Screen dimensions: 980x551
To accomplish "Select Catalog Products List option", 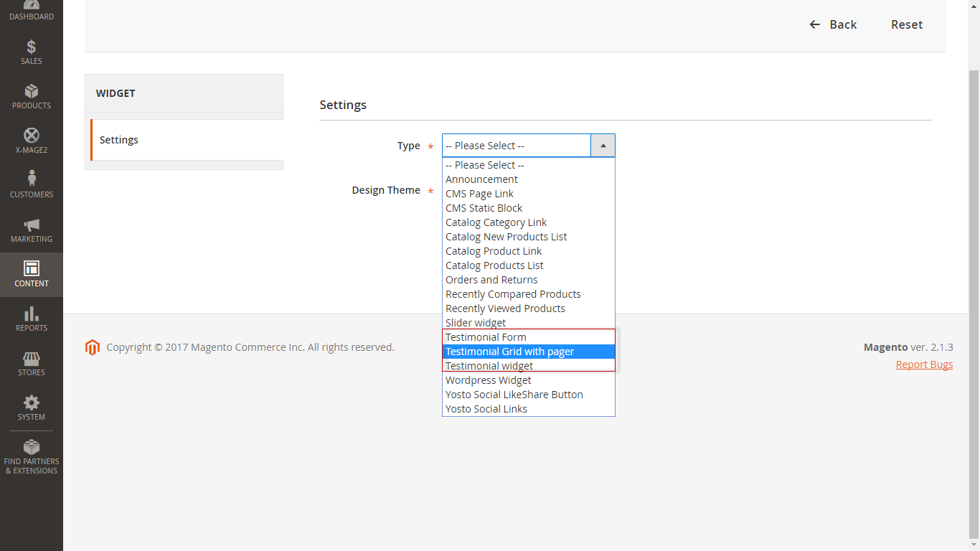I will (x=494, y=265).
